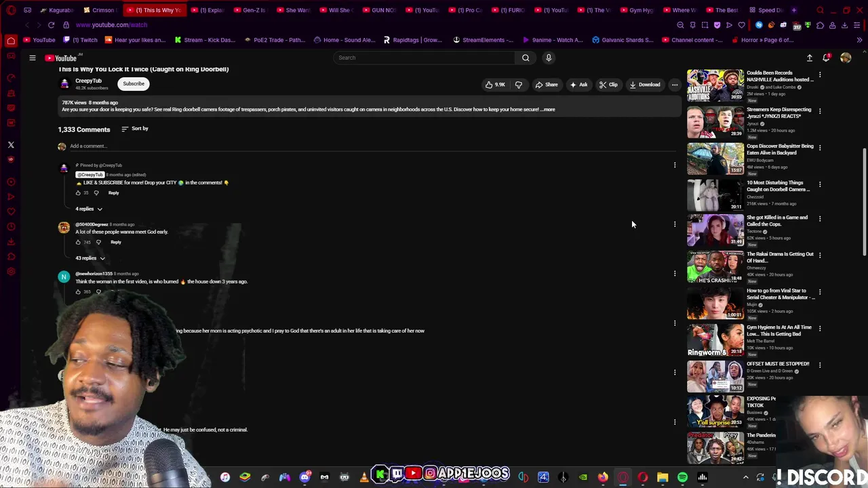Switch to the Speed De browser tab
868x488 pixels.
(765, 10)
